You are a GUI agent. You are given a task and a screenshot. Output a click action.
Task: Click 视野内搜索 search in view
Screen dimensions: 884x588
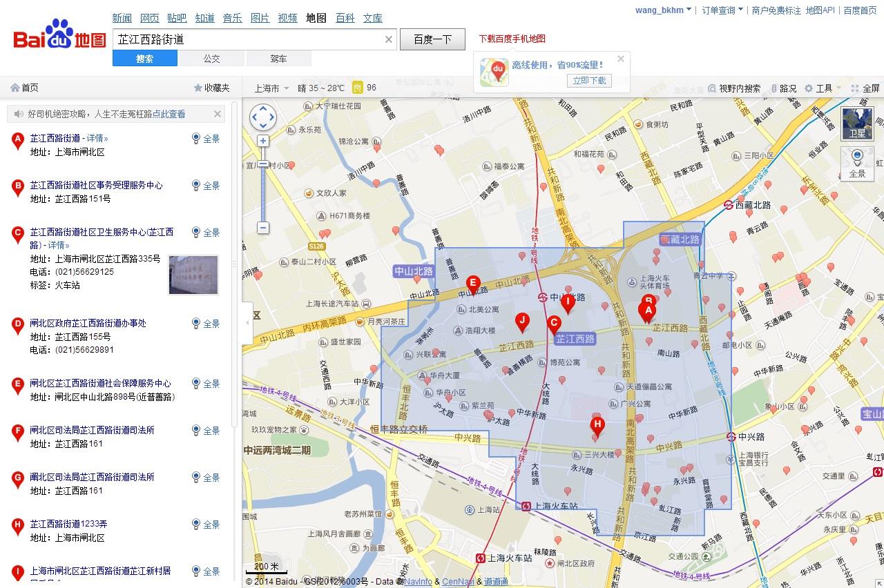coord(733,88)
